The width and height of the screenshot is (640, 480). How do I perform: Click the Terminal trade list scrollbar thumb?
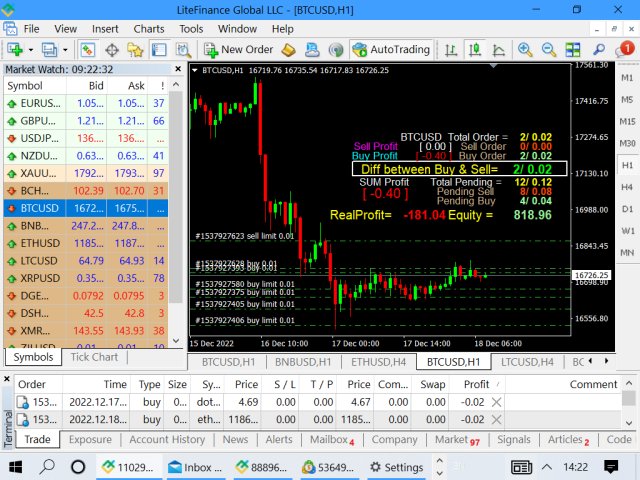[x=629, y=398]
